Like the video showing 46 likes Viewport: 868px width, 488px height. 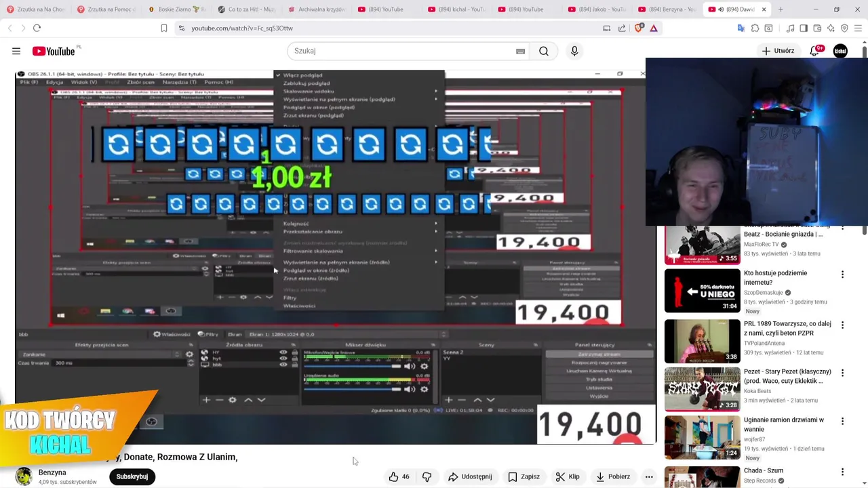[x=399, y=476]
